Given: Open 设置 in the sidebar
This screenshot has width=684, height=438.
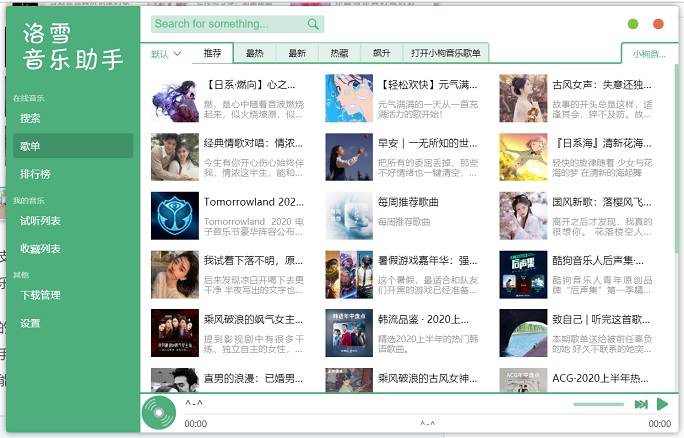Looking at the screenshot, I should (73, 323).
